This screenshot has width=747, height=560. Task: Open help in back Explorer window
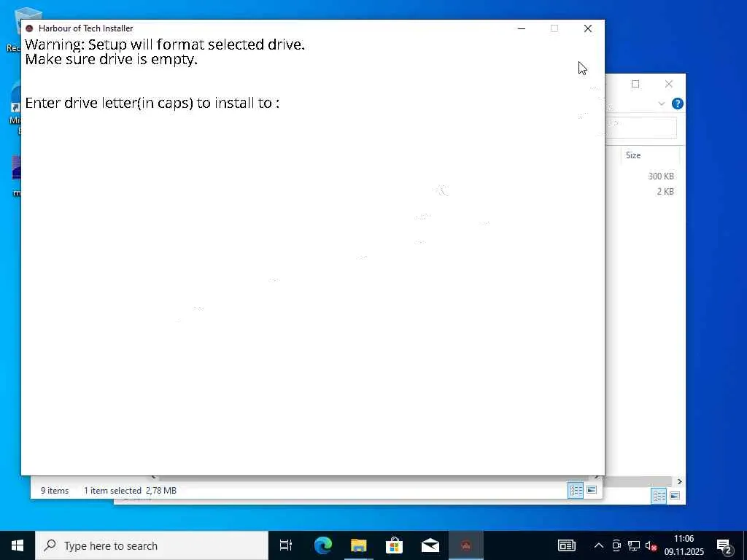(x=678, y=104)
